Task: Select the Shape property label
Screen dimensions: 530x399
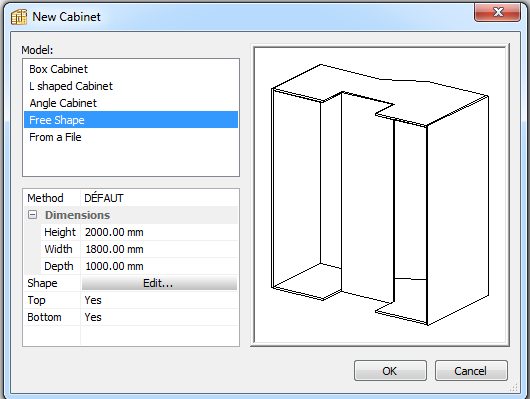Action: (42, 283)
